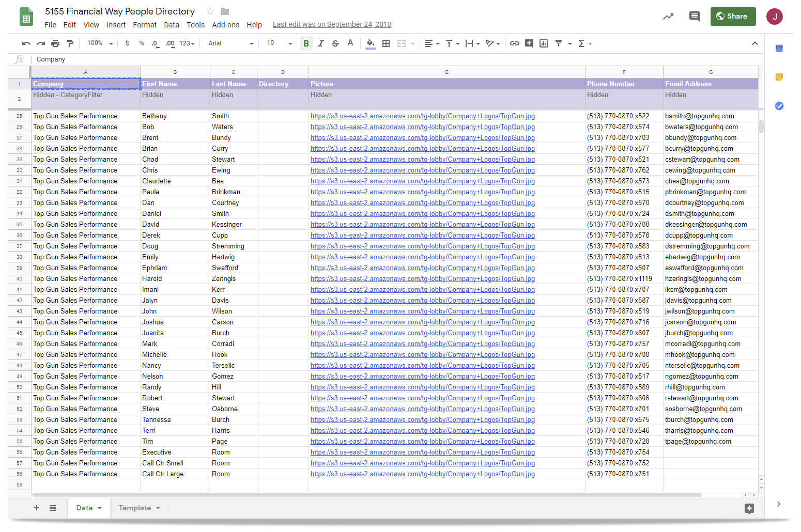Open the vertical align dropdown
The image size is (801, 532).
[x=452, y=44]
